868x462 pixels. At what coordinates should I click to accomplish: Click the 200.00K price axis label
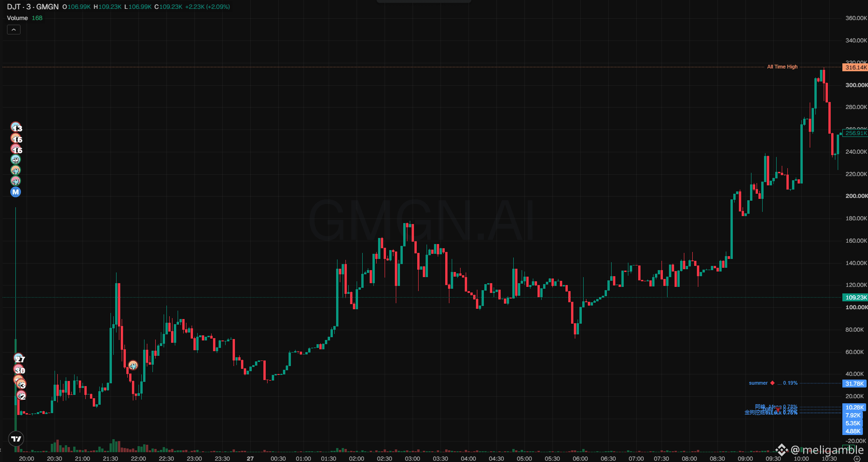pyautogui.click(x=856, y=196)
